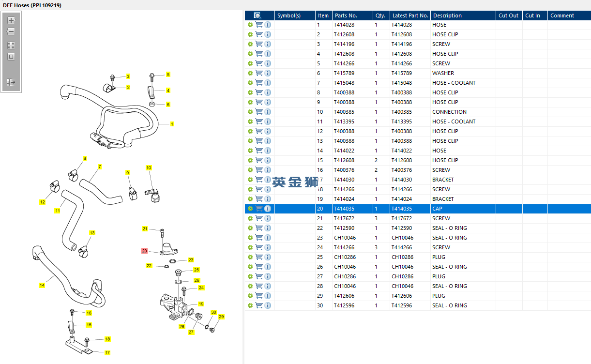The width and height of the screenshot is (591, 364).
Task: Sort by Item column header
Action: tap(323, 15)
